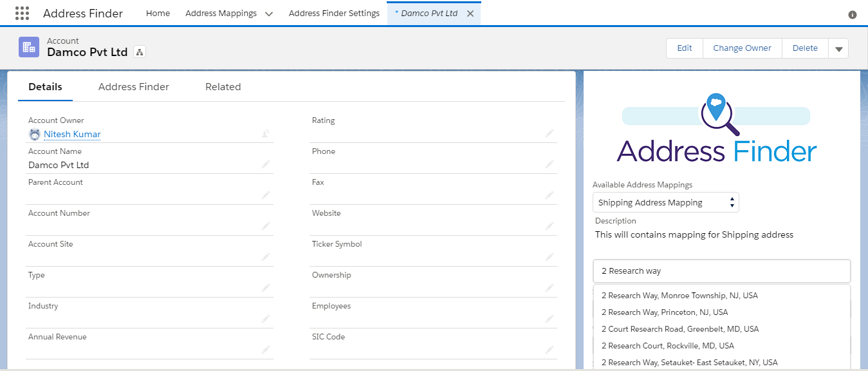
Task: Click the pencil icon beside the Website field
Action: [549, 225]
